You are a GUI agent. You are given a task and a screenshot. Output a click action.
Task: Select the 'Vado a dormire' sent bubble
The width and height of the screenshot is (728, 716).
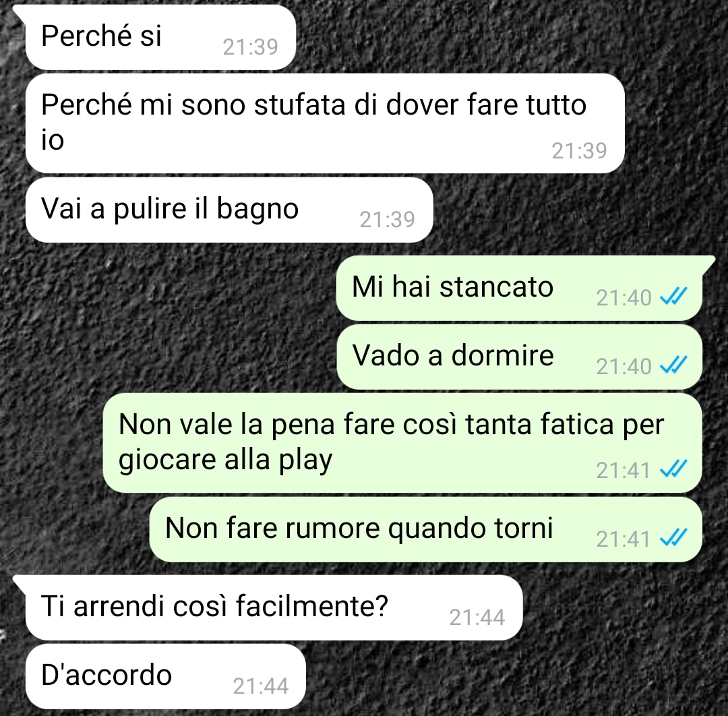pyautogui.click(x=519, y=357)
